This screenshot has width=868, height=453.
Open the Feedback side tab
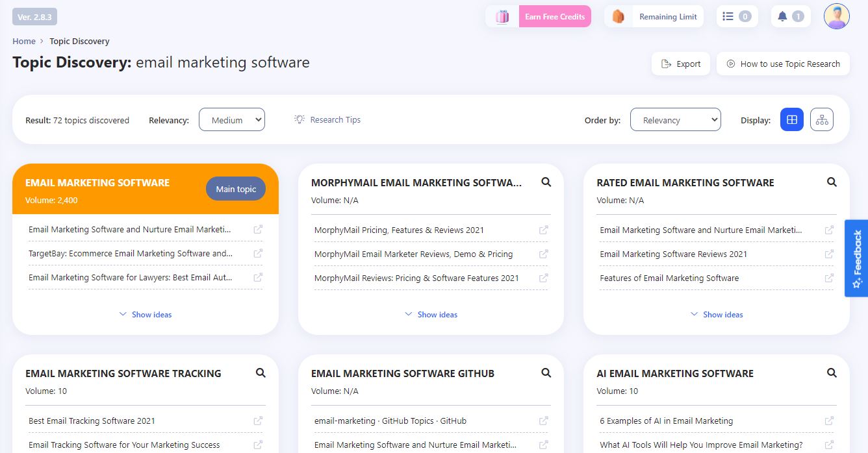(857, 258)
